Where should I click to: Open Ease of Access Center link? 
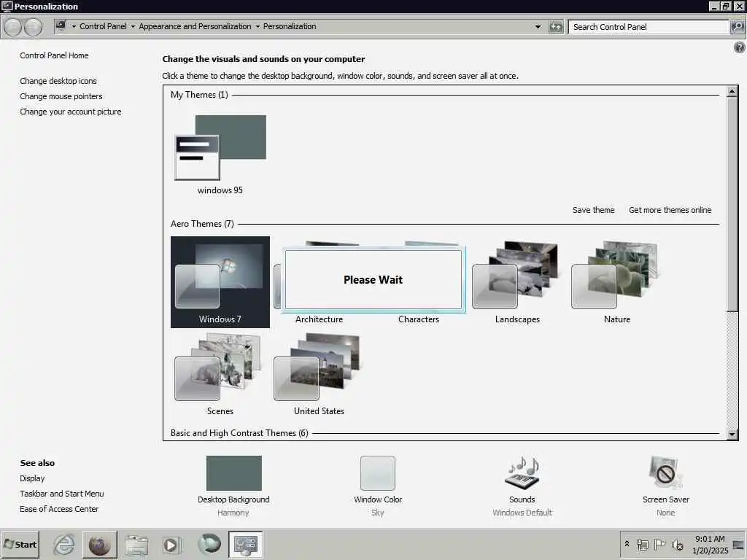tap(59, 508)
